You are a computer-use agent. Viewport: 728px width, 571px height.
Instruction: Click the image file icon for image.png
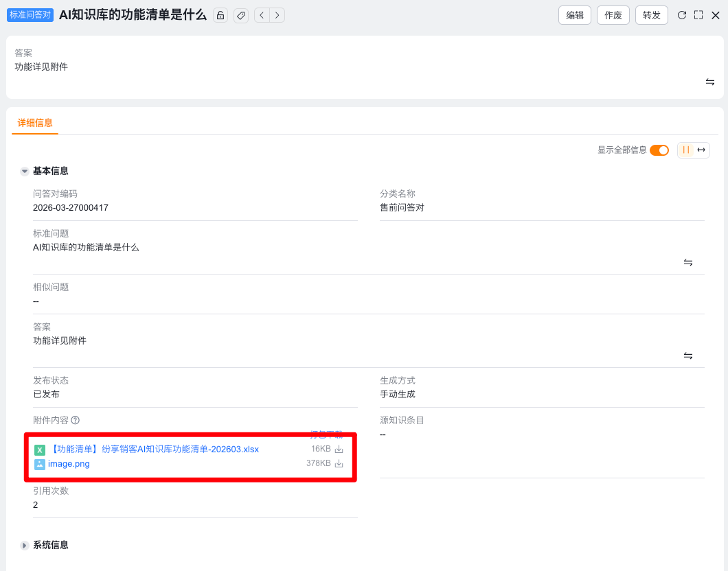(40, 464)
